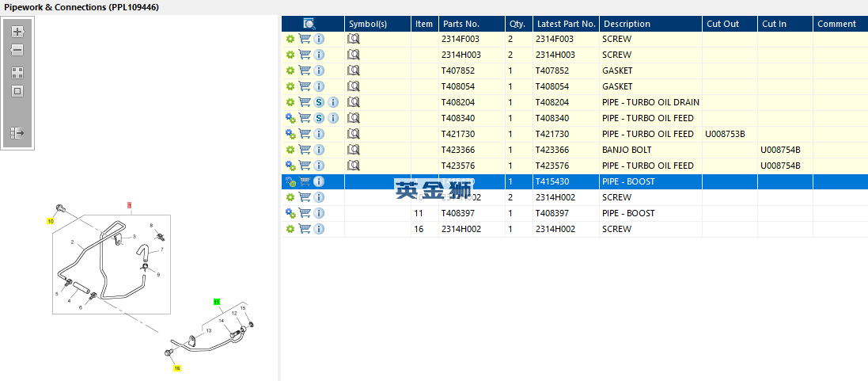Show info for T423576 turbo oil feed pipe

point(319,166)
